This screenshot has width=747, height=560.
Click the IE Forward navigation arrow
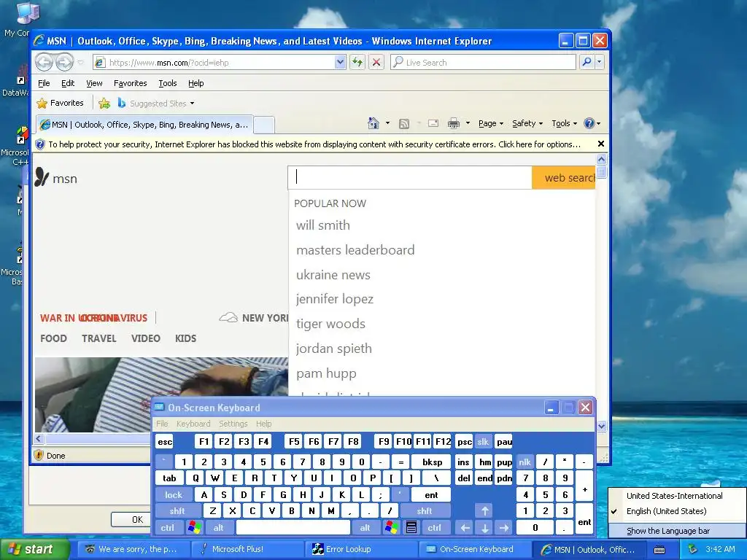[x=64, y=62]
